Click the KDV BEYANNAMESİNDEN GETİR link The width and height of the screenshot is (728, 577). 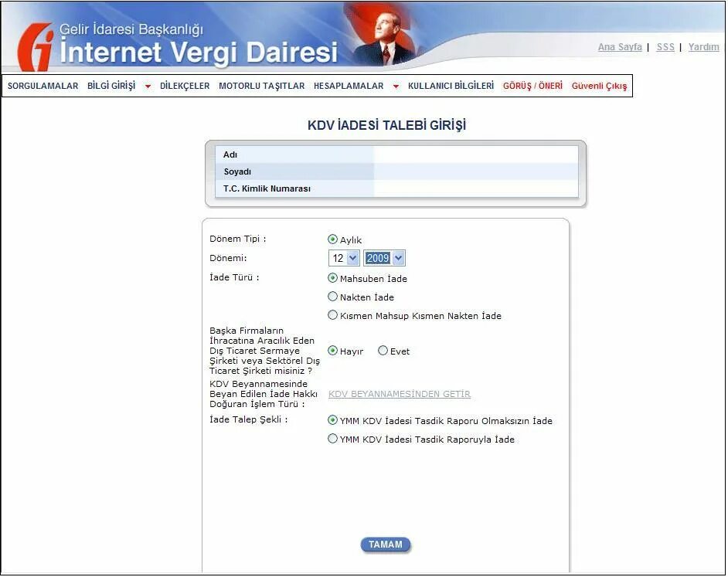(x=400, y=394)
